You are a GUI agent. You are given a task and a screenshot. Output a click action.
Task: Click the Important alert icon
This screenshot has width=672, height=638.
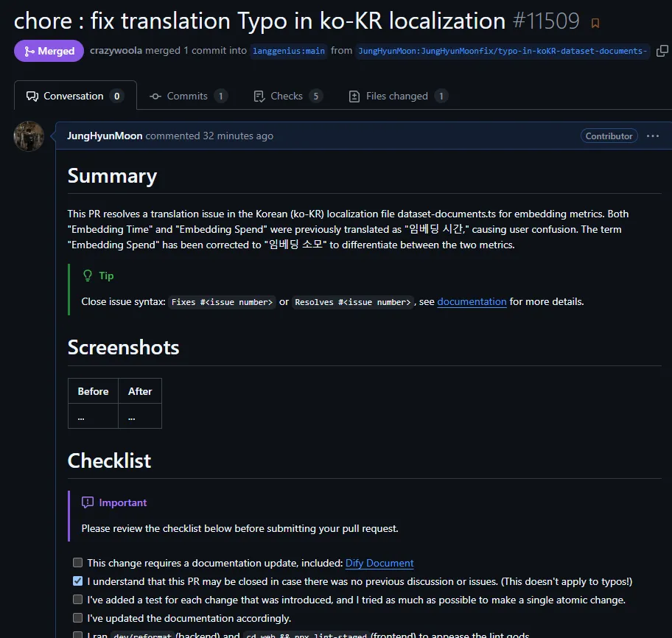point(88,502)
